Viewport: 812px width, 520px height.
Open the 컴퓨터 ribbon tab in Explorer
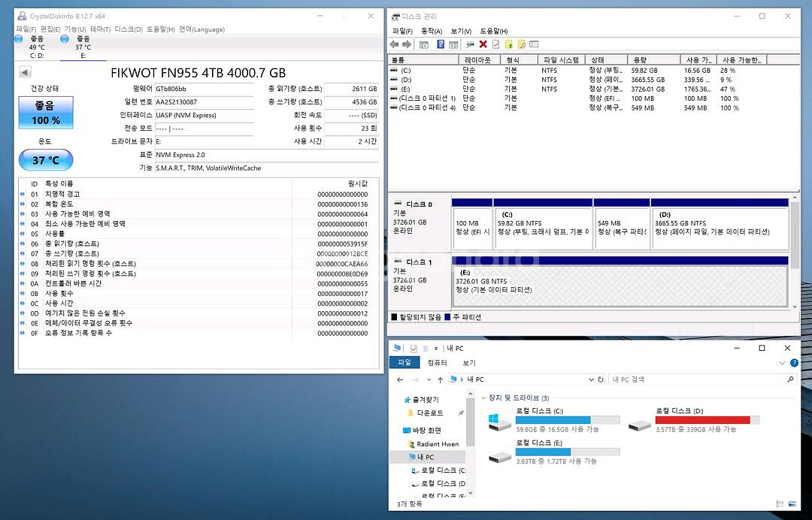[x=438, y=363]
